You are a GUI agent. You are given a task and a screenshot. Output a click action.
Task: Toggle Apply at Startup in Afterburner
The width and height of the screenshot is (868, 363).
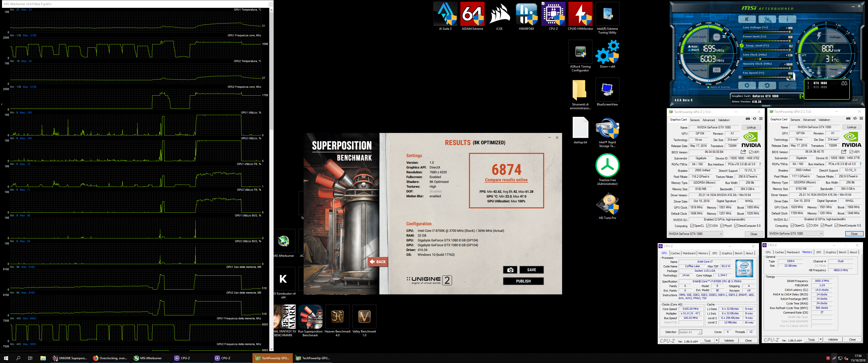pyautogui.click(x=719, y=87)
